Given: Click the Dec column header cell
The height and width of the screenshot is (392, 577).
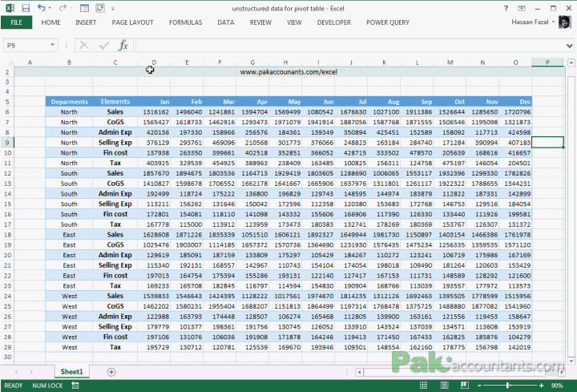Looking at the screenshot, I should pyautogui.click(x=515, y=102).
